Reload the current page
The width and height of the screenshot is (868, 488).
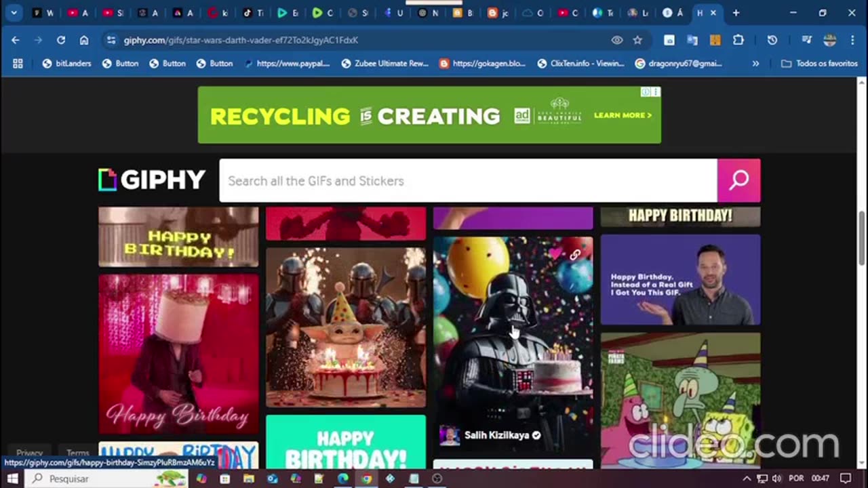point(61,40)
